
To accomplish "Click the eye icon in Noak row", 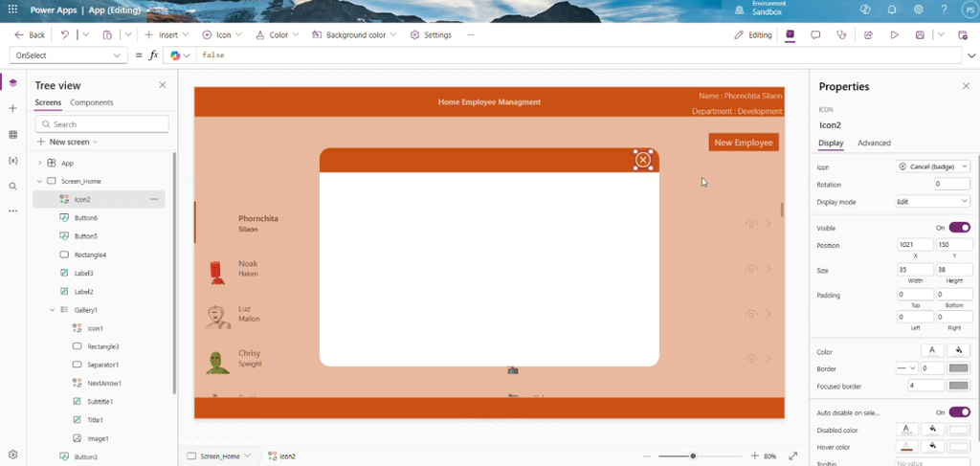I will [751, 269].
